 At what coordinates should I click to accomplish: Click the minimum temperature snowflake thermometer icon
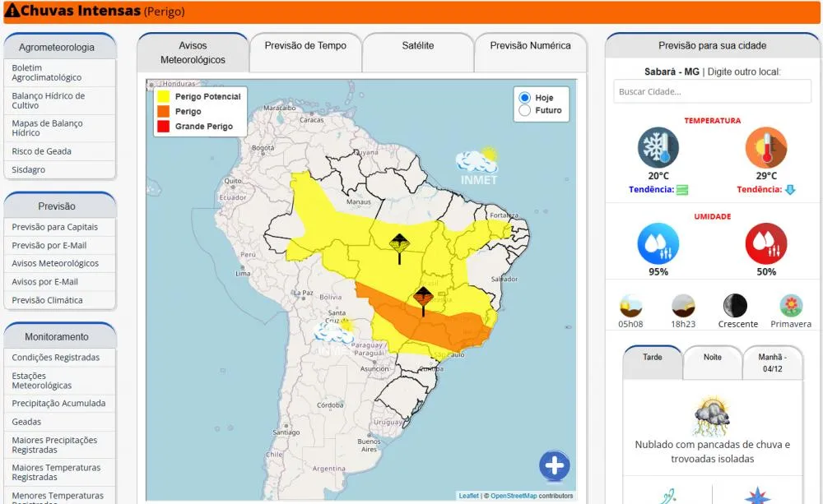pyautogui.click(x=658, y=147)
